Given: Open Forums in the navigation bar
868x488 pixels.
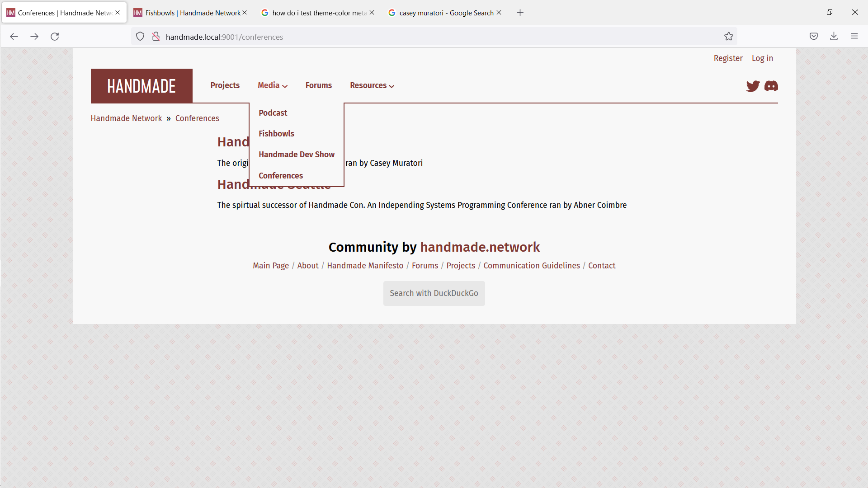Looking at the screenshot, I should tap(318, 85).
